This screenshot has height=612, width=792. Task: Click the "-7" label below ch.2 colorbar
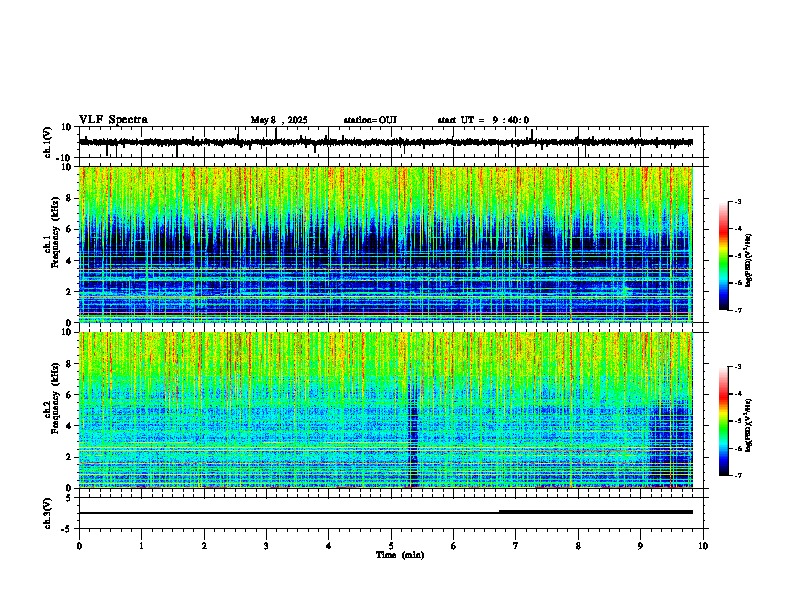(737, 475)
